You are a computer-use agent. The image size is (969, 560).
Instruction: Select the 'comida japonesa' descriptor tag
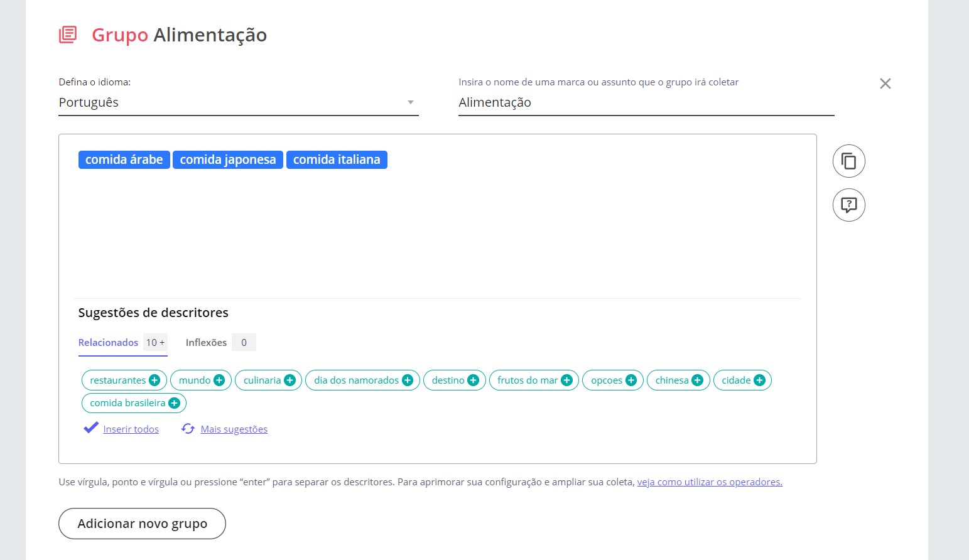click(228, 160)
